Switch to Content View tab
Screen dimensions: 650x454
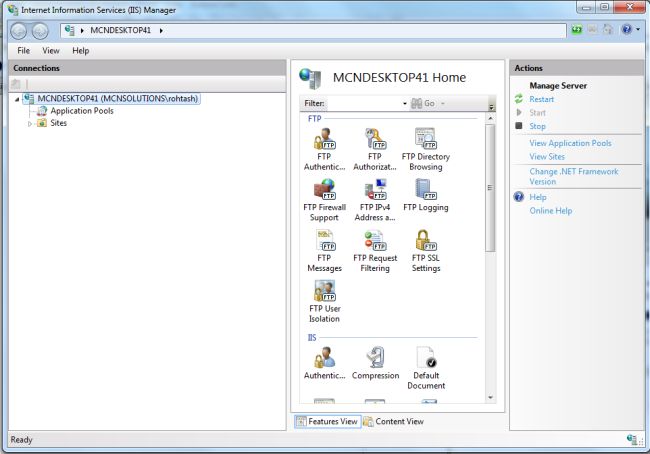click(393, 421)
